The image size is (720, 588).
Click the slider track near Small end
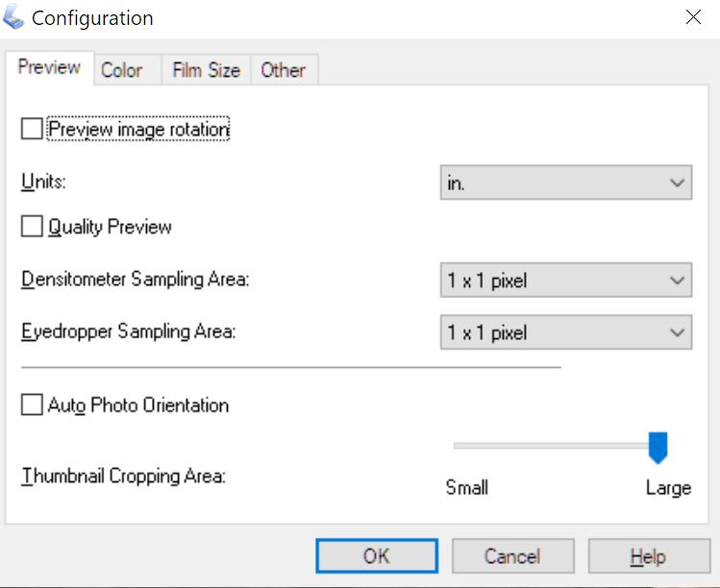[x=466, y=446]
